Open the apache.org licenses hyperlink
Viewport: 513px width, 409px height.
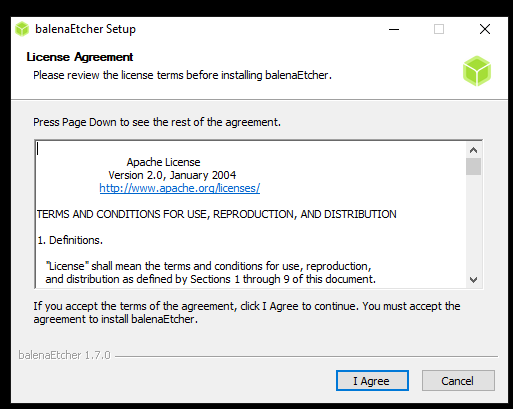180,188
